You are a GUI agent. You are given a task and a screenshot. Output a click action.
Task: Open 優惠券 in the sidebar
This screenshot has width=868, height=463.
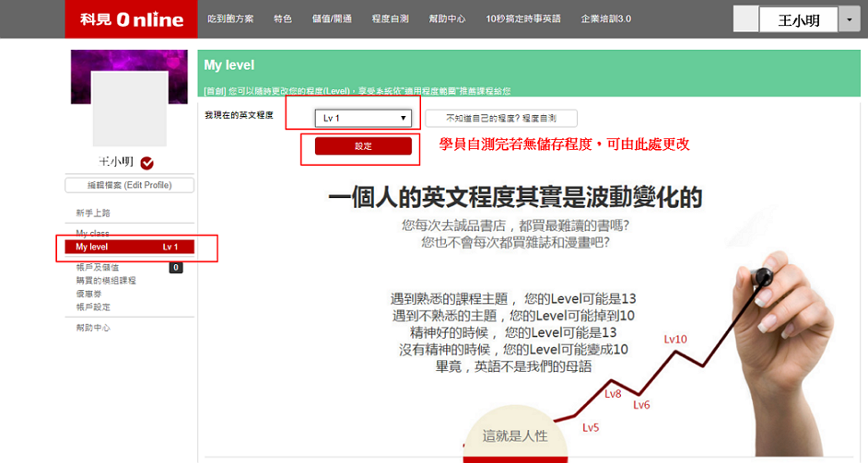(x=88, y=294)
